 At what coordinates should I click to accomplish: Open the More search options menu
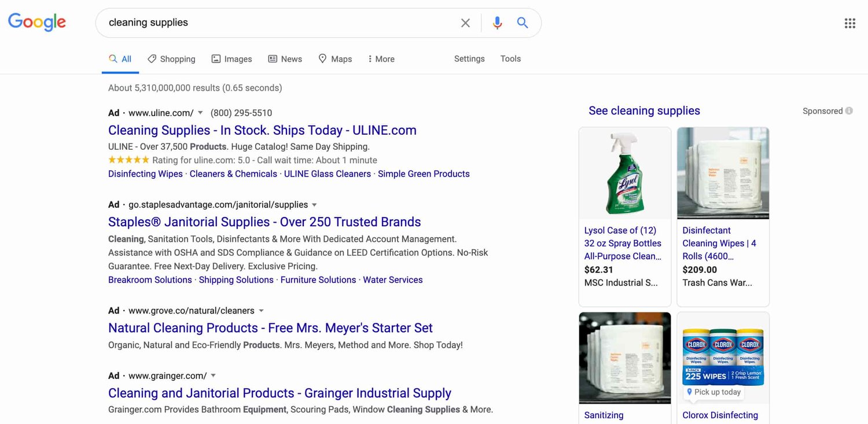tap(381, 59)
